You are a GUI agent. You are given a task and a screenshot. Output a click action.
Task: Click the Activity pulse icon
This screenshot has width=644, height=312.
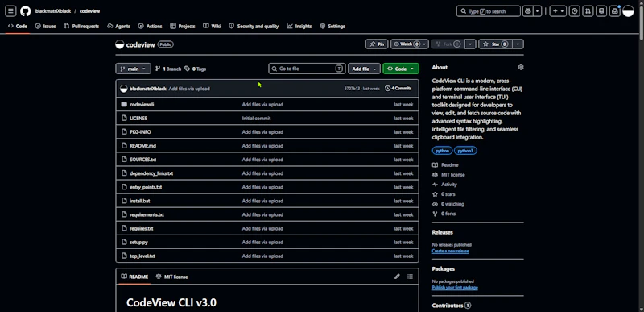(x=435, y=185)
